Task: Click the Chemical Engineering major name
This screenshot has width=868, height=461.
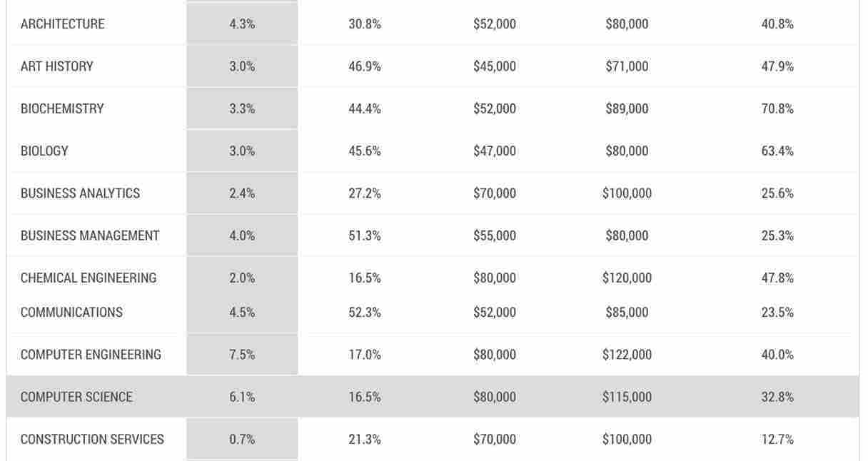Action: point(89,278)
